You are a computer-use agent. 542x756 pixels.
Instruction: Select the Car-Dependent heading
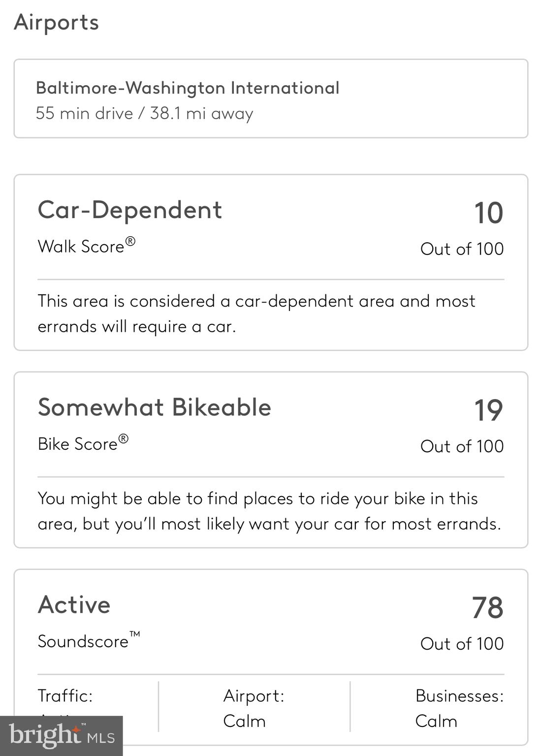(130, 210)
